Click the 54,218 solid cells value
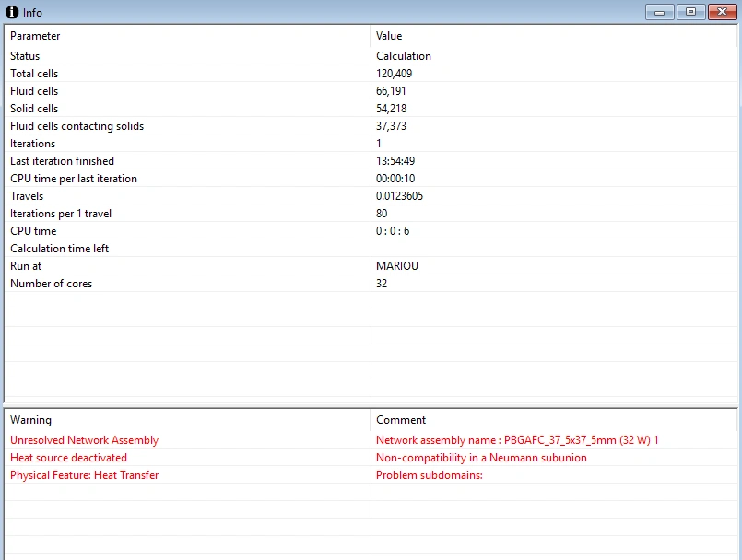This screenshot has height=560, width=742. (x=392, y=109)
